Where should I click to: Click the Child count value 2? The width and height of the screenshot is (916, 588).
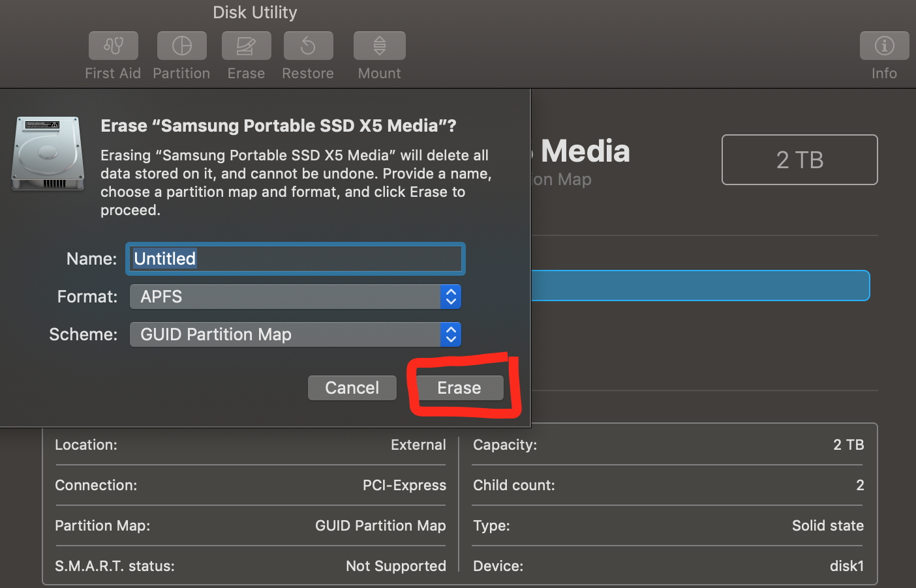pyautogui.click(x=860, y=485)
